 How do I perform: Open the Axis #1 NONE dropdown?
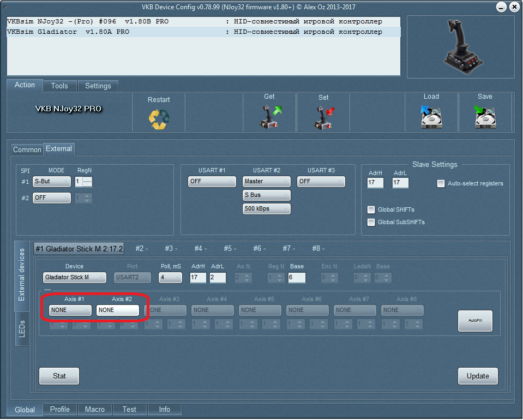click(x=70, y=310)
